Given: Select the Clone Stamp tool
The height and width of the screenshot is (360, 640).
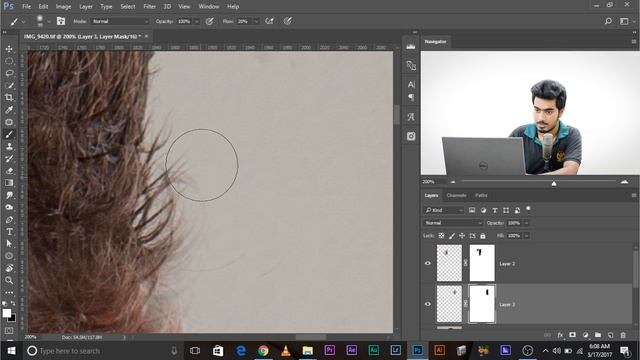Looking at the screenshot, I should (x=9, y=146).
